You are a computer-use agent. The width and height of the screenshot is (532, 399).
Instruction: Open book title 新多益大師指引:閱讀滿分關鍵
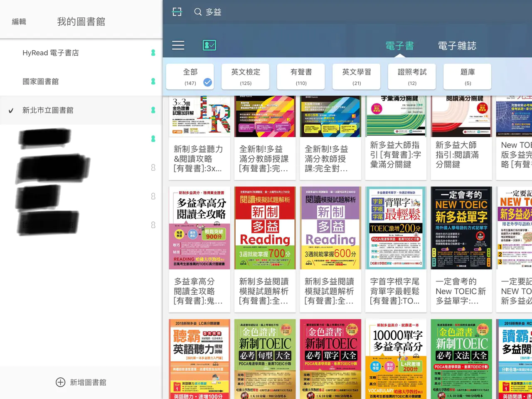pyautogui.click(x=457, y=155)
